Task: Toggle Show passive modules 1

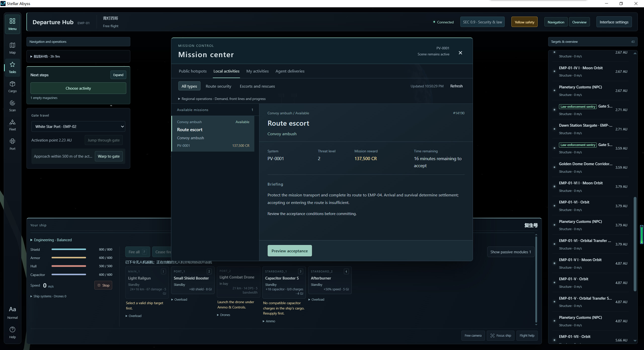Action: click(510, 252)
